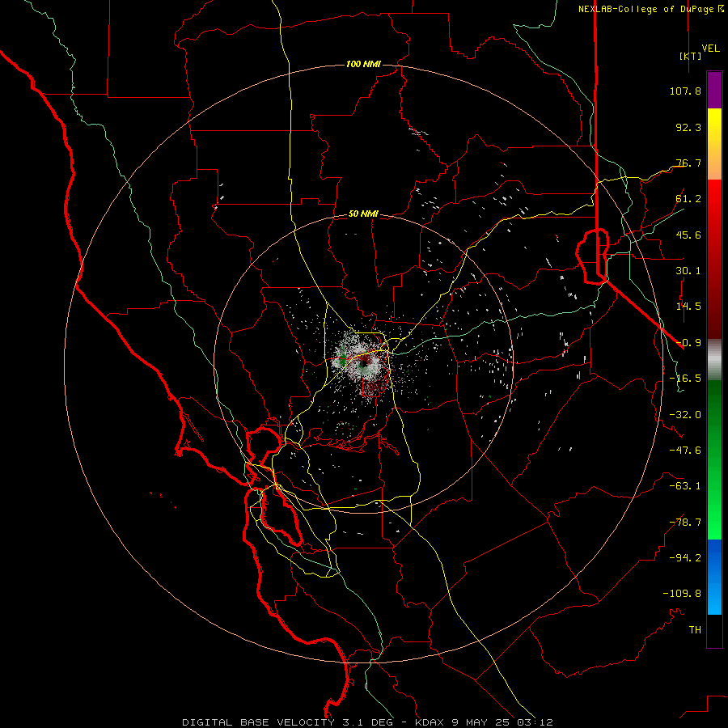Click the -32.0 velocity scale value
This screenshot has height=728, width=728.
click(685, 415)
